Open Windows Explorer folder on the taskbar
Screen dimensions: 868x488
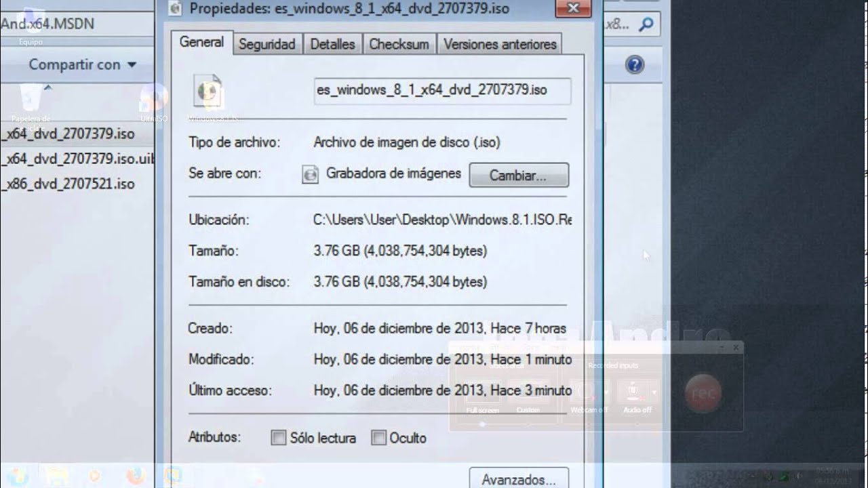tap(56, 475)
